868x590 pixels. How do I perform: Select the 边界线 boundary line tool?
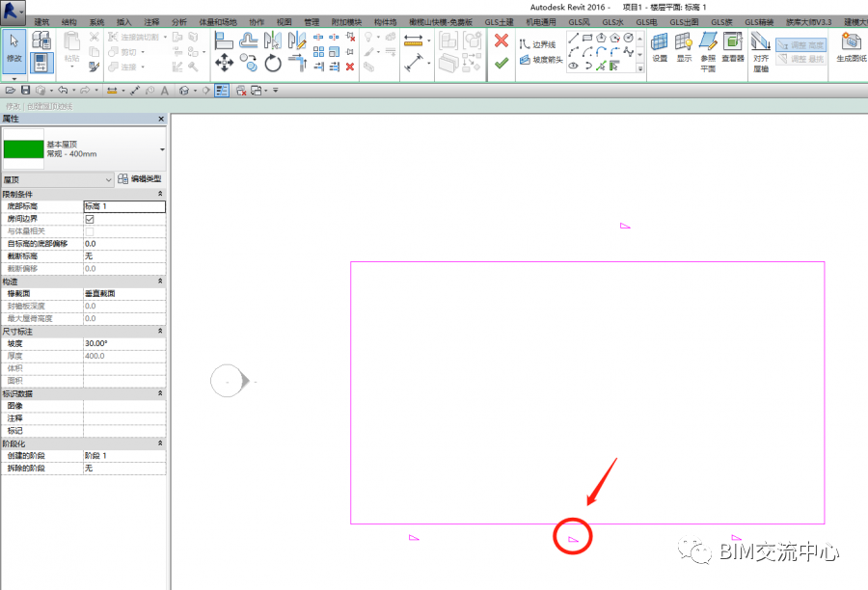(x=537, y=44)
